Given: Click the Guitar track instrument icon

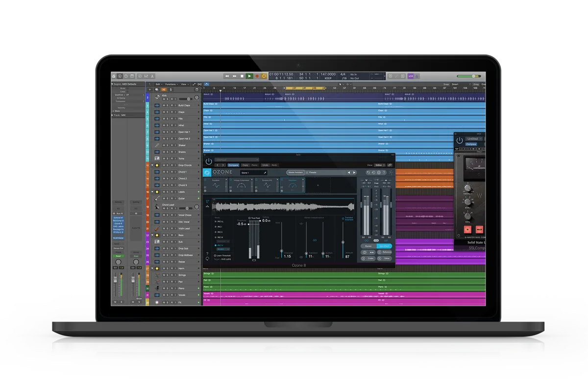Looking at the screenshot, I should coord(157,198).
